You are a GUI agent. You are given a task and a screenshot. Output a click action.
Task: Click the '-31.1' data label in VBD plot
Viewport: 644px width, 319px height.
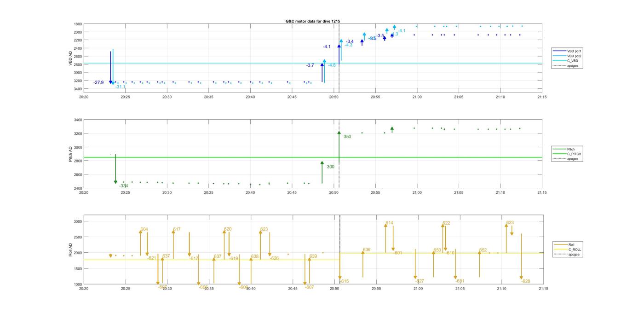(x=121, y=87)
